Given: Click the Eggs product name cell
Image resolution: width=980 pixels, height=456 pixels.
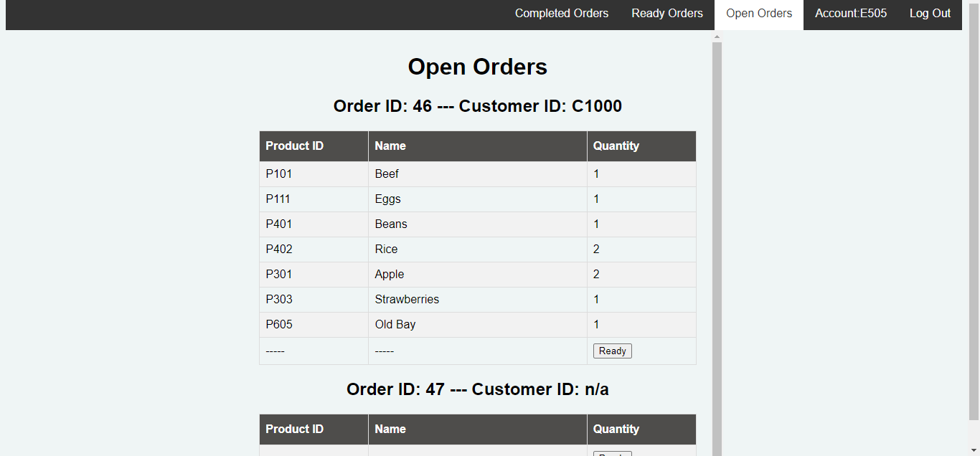Looking at the screenshot, I should [x=387, y=199].
